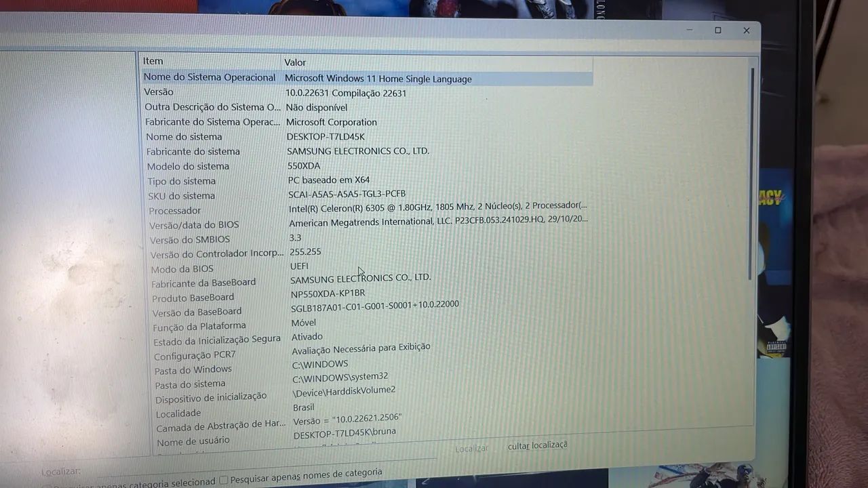Select the 'C:\WINDOWS\system32' value
The image size is (868, 488).
coord(340,377)
